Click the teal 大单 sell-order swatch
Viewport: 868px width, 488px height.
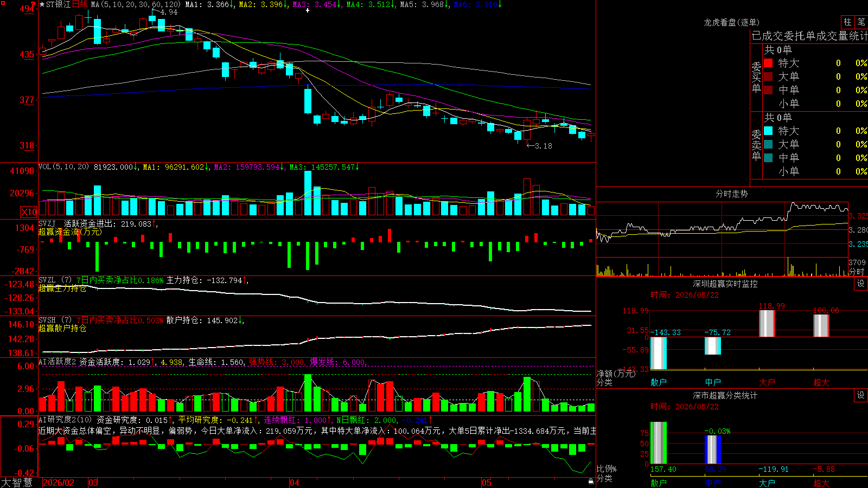pos(768,144)
